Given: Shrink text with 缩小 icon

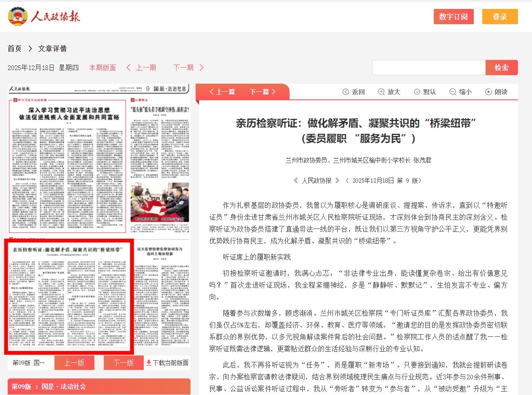Looking at the screenshot, I should [x=453, y=92].
